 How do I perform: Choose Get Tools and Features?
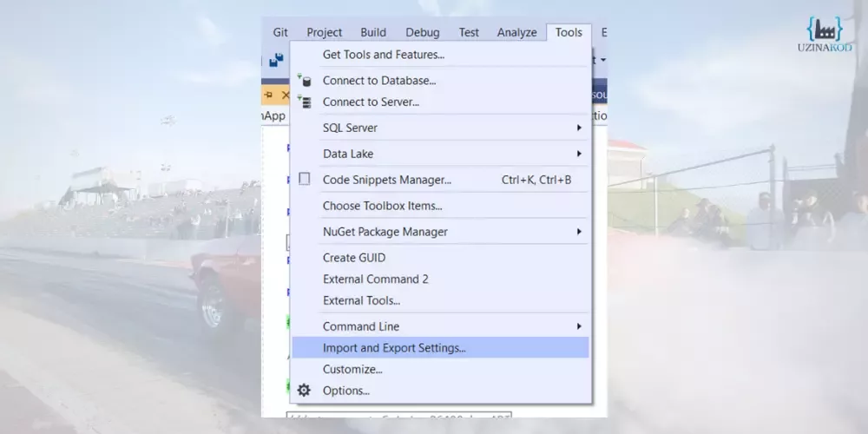click(383, 55)
